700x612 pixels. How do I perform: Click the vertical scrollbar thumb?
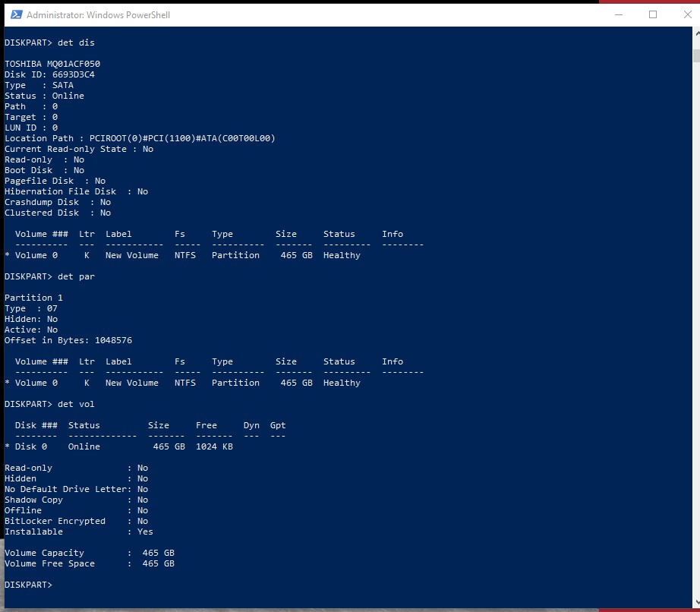[x=695, y=55]
